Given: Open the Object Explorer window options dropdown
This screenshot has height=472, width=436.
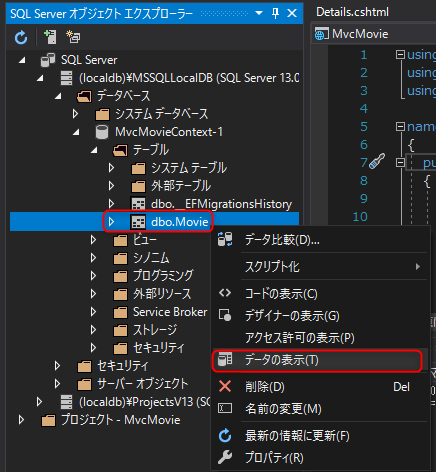Looking at the screenshot, I should click(259, 13).
